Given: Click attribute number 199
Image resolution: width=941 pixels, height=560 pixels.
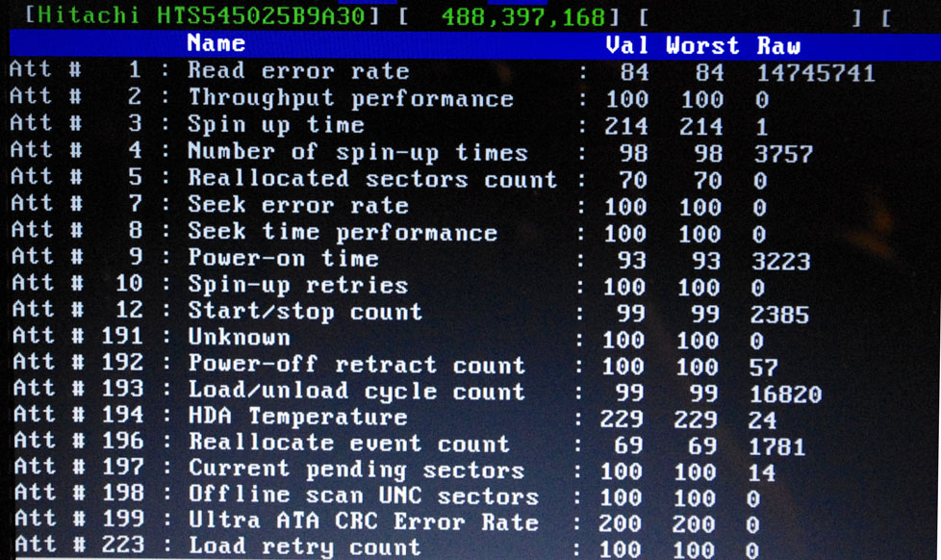Looking at the screenshot, I should pyautogui.click(x=123, y=519).
